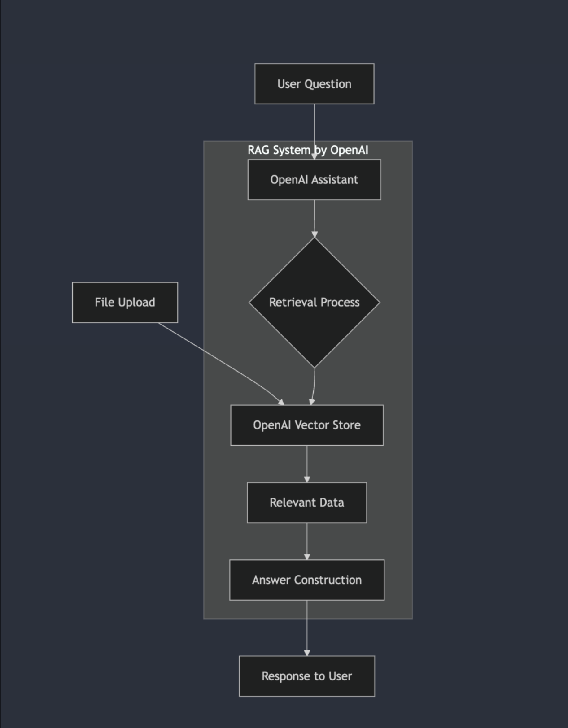Select the OpenAI Assistant box
Viewport: 568px width, 728px height.
click(x=314, y=180)
